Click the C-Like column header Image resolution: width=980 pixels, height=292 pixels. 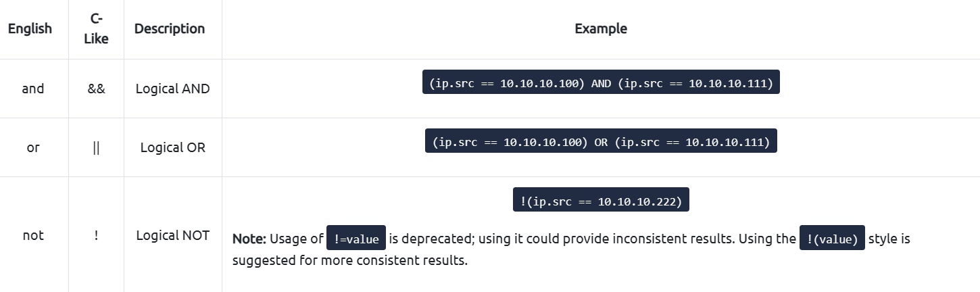pos(96,29)
